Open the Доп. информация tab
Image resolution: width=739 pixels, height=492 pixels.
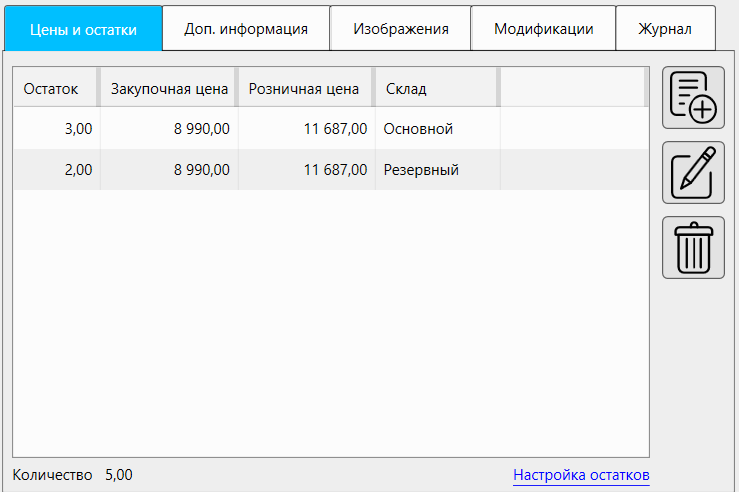point(245,29)
